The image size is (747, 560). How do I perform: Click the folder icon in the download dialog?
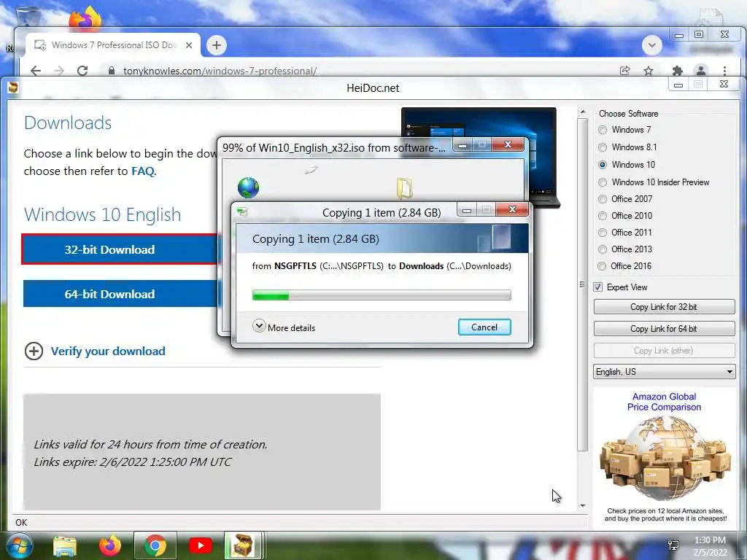click(404, 188)
